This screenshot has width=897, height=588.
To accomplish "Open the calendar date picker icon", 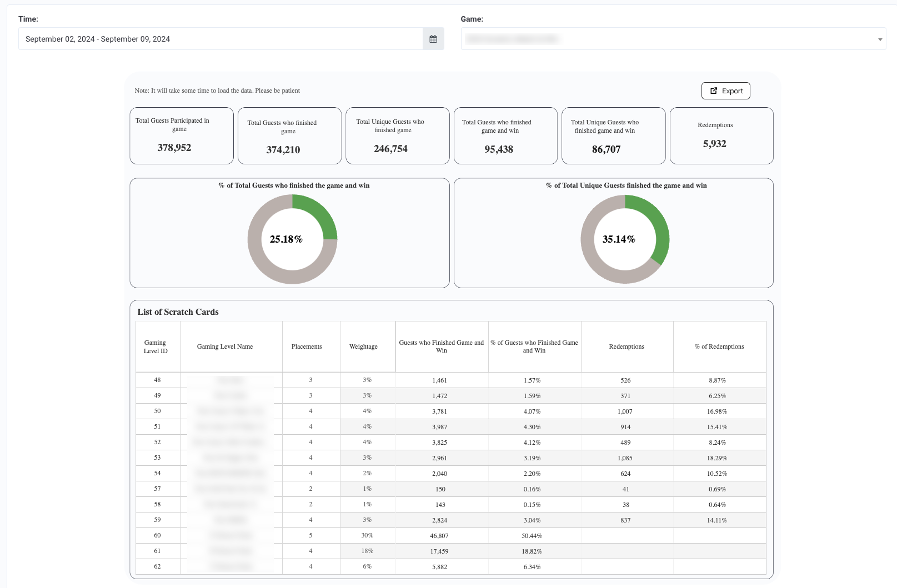I will click(x=433, y=39).
